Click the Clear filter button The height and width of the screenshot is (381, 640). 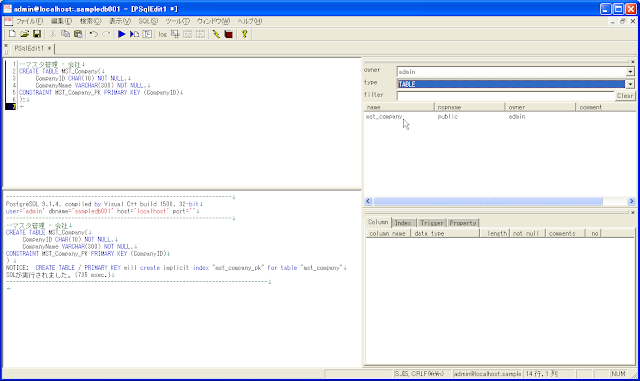[625, 96]
